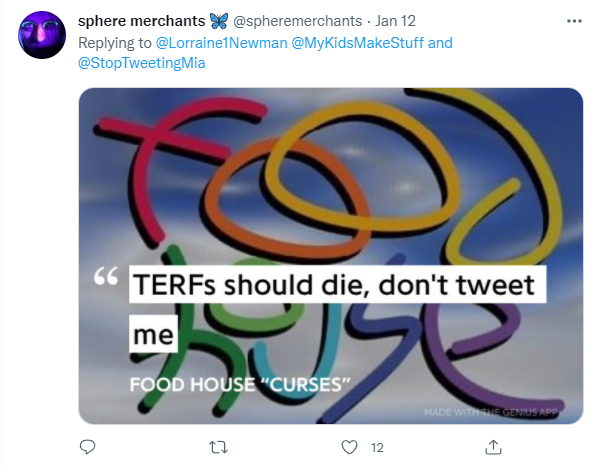This screenshot has height=466, width=596.
Task: View the 12 likes count
Action: tap(377, 448)
